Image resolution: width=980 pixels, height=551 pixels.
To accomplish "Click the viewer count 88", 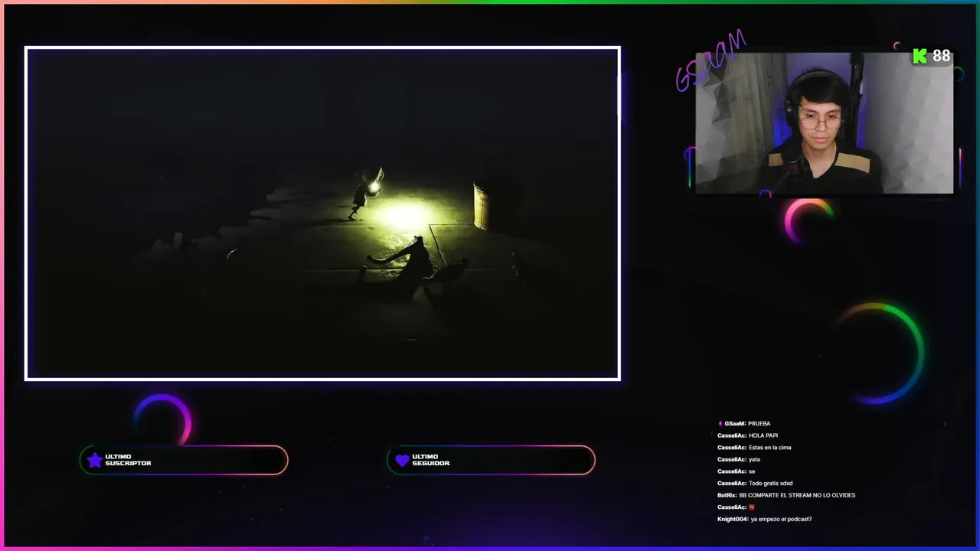I will coord(942,56).
